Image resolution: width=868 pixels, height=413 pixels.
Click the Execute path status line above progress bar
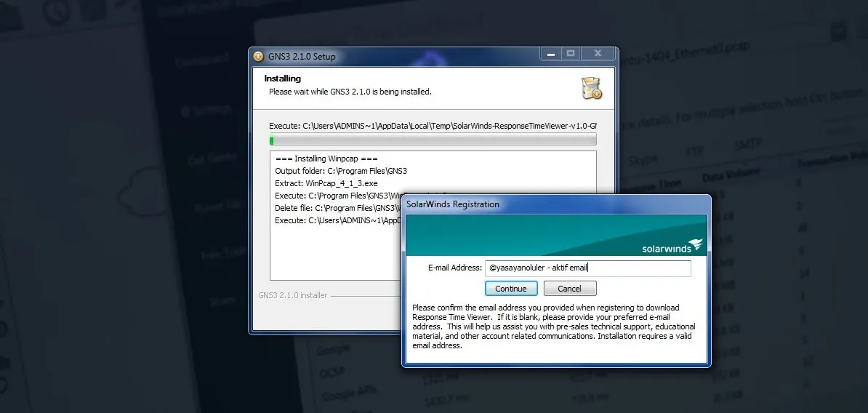point(433,126)
